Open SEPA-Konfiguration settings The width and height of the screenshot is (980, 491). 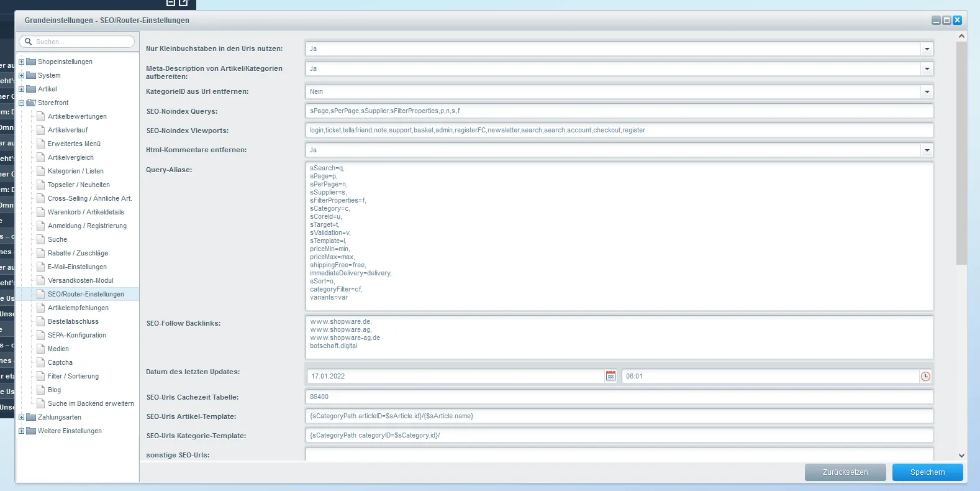pyautogui.click(x=77, y=335)
